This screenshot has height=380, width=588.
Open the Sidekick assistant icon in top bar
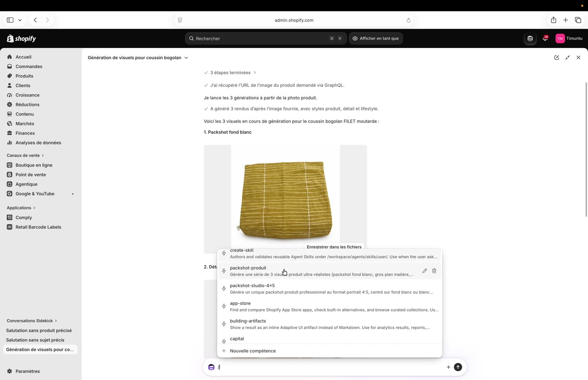pyautogui.click(x=530, y=38)
